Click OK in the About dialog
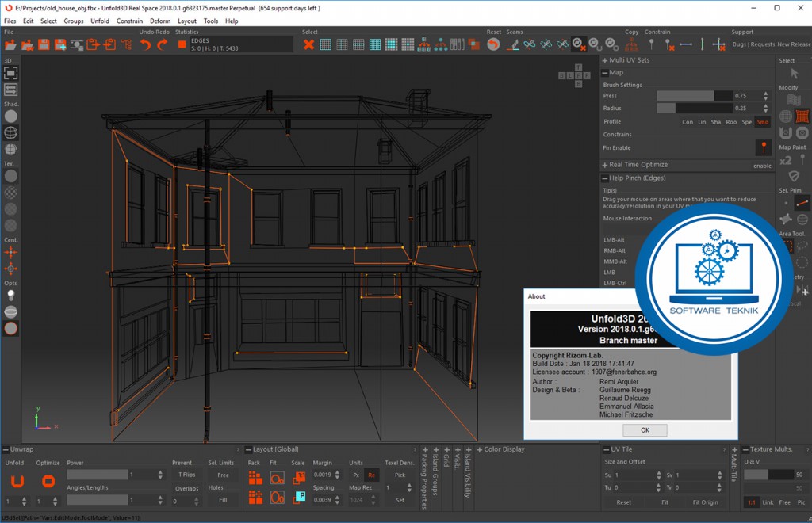 tap(645, 430)
